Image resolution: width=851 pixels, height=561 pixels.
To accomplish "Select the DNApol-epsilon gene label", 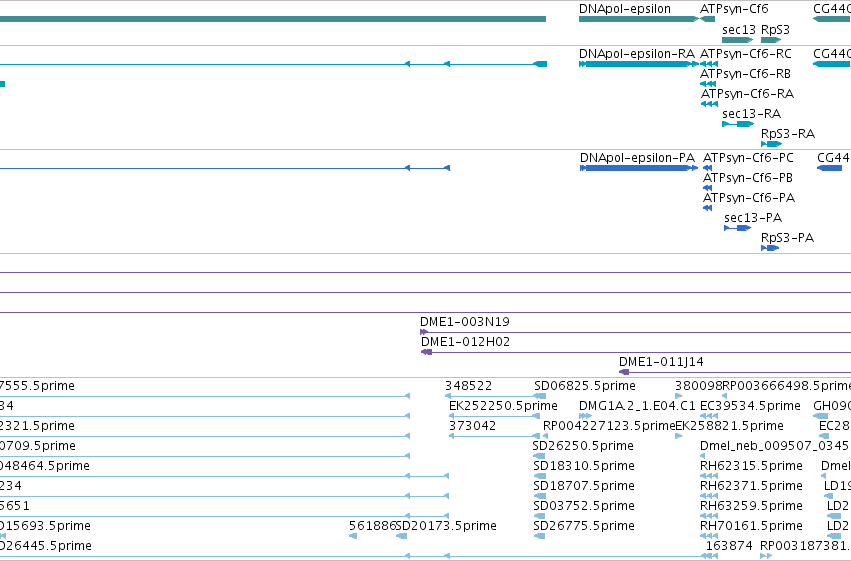I will pos(625,9).
